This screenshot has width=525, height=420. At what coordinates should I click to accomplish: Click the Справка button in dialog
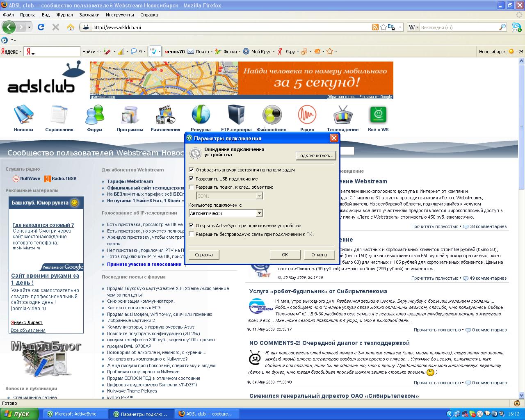(x=204, y=255)
